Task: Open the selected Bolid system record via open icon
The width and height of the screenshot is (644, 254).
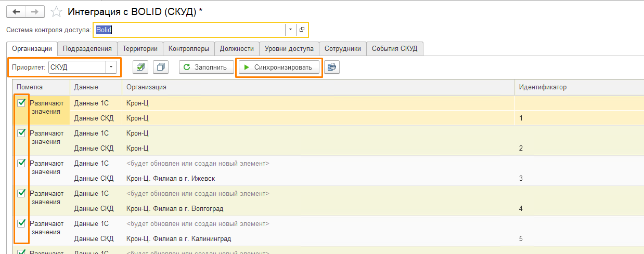Action: 302,30
